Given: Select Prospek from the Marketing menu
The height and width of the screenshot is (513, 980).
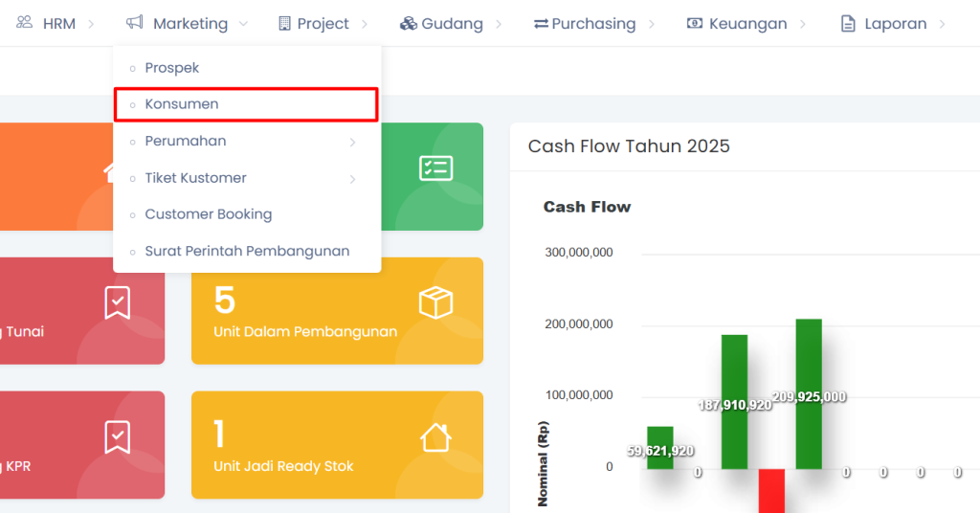Looking at the screenshot, I should pyautogui.click(x=172, y=68).
